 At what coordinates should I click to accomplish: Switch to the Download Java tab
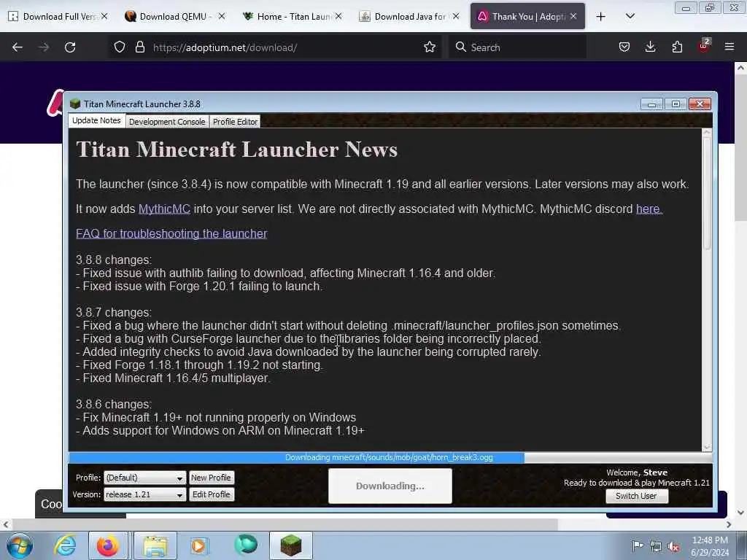[x=409, y=17]
